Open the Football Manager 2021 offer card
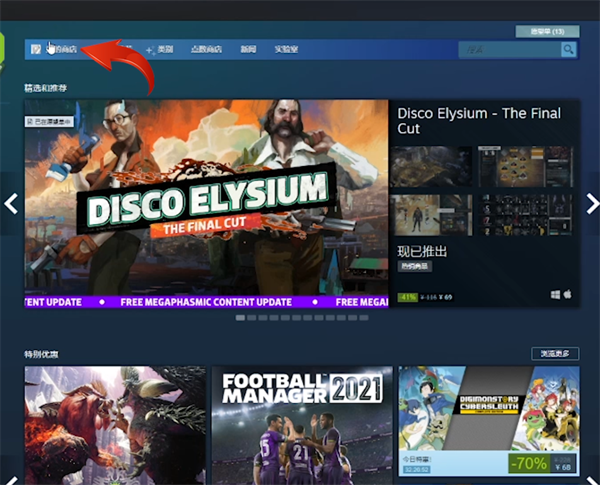 pyautogui.click(x=302, y=425)
